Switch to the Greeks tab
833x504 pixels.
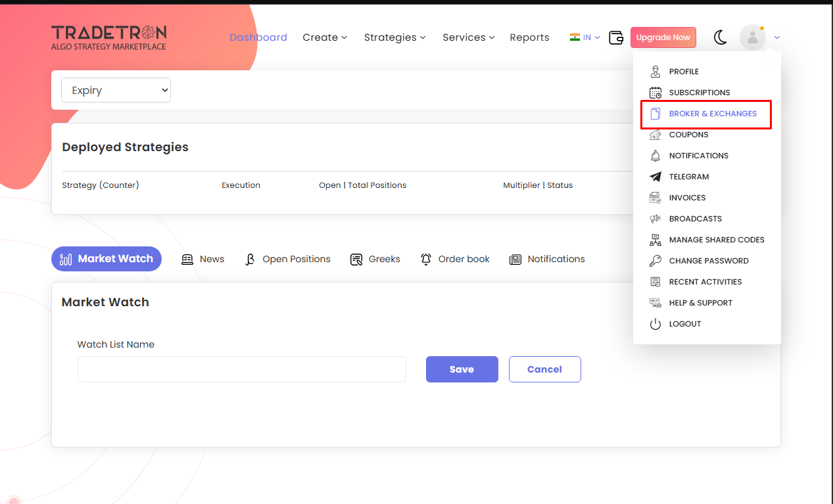[x=375, y=259]
